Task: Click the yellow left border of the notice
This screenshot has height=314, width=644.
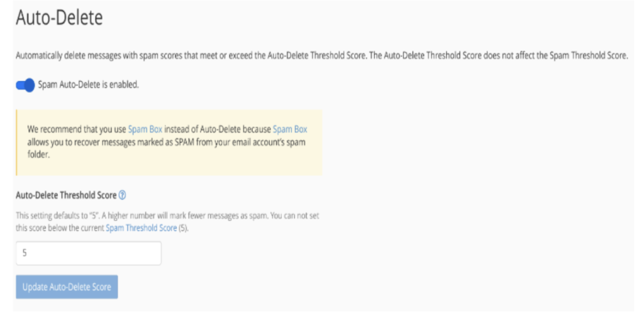Action: tap(16, 143)
